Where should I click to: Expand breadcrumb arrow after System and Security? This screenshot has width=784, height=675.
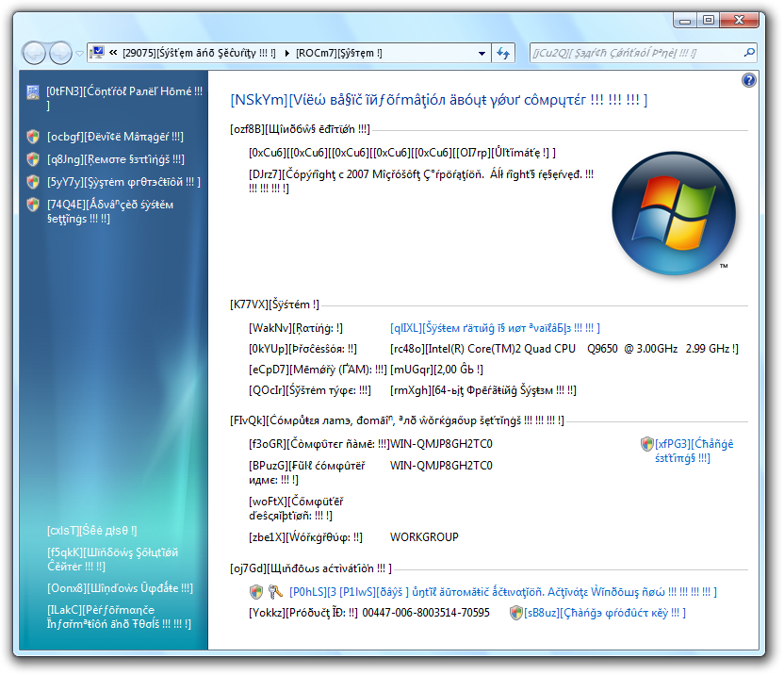pyautogui.click(x=286, y=53)
